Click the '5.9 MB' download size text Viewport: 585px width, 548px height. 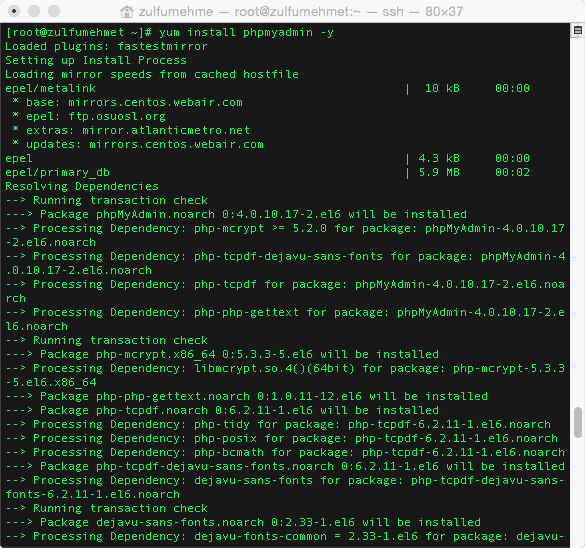pos(439,172)
